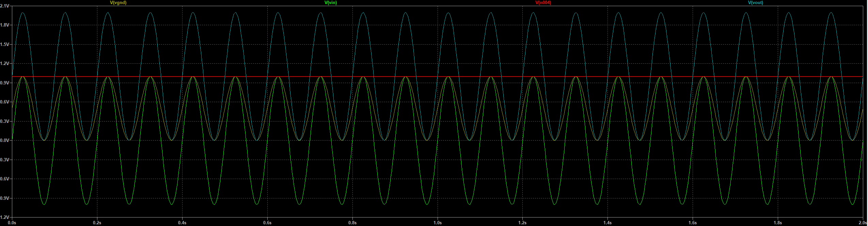Viewport: 868px width, 226px height.
Task: Click the 0.4s horizontal axis label
Action: [x=182, y=223]
